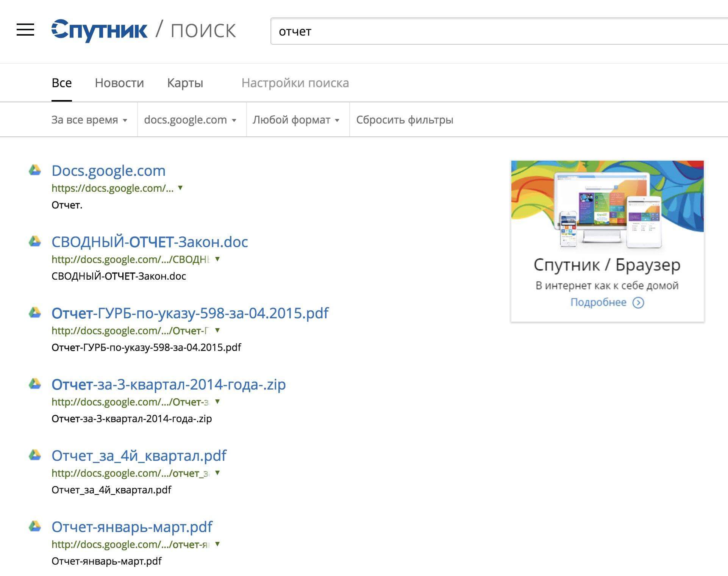This screenshot has width=728, height=576.
Task: Open Отчет-ГУРБ-по-указу-598-за-04.2015.pdf link
Action: (190, 313)
